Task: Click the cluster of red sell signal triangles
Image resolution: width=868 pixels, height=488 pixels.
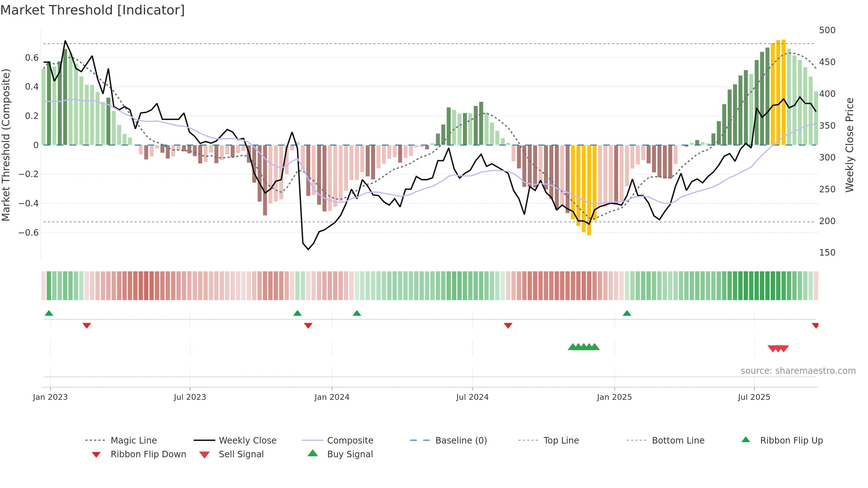Action: click(778, 348)
